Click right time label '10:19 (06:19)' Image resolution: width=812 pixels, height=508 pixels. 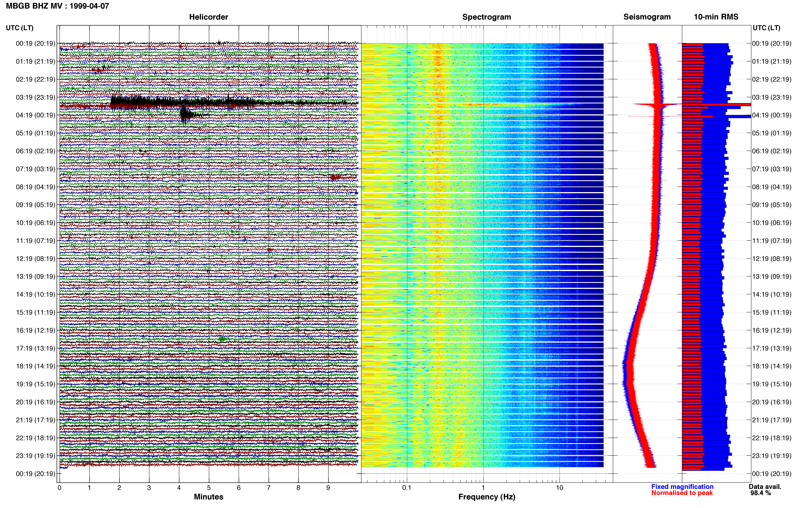pyautogui.click(x=772, y=223)
